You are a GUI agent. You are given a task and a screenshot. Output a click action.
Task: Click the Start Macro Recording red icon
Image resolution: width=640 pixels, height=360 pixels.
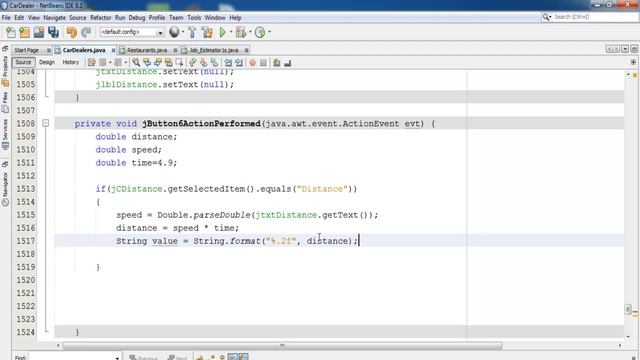point(253,62)
